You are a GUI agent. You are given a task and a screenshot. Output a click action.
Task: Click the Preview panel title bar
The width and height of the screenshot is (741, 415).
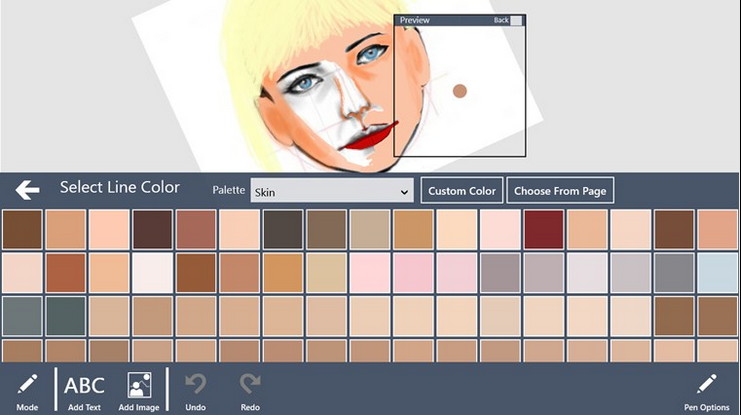tap(459, 20)
